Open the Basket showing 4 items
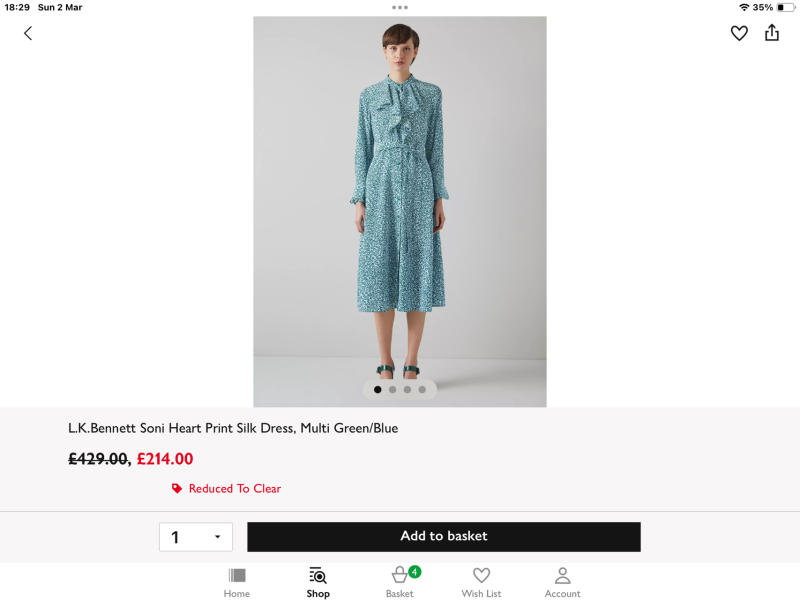 tap(399, 582)
